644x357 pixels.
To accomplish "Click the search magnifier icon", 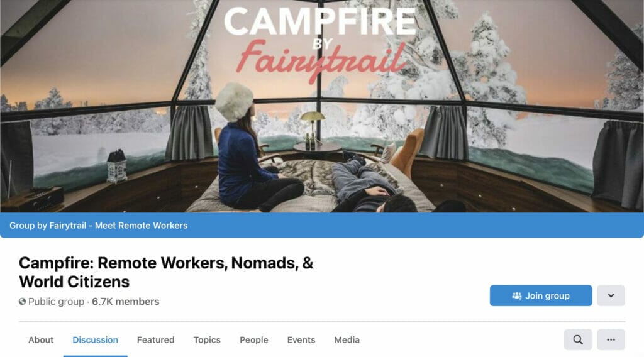I will [x=578, y=340].
